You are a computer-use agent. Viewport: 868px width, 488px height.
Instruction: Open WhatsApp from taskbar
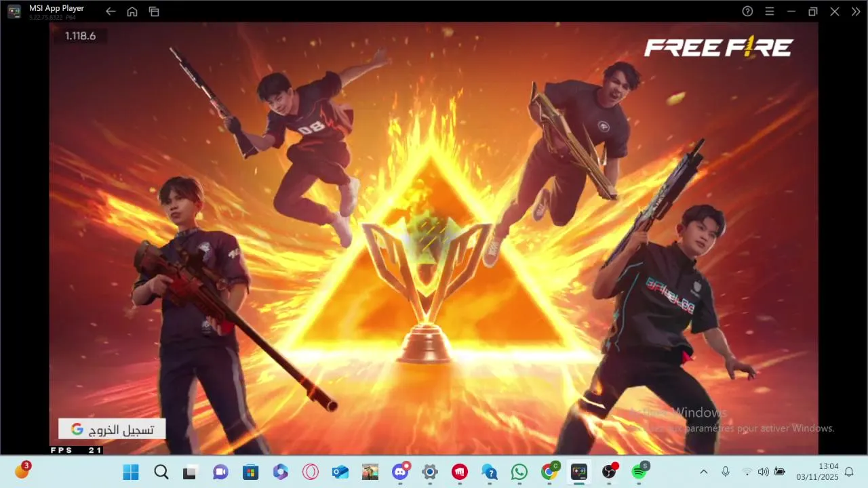tap(519, 472)
